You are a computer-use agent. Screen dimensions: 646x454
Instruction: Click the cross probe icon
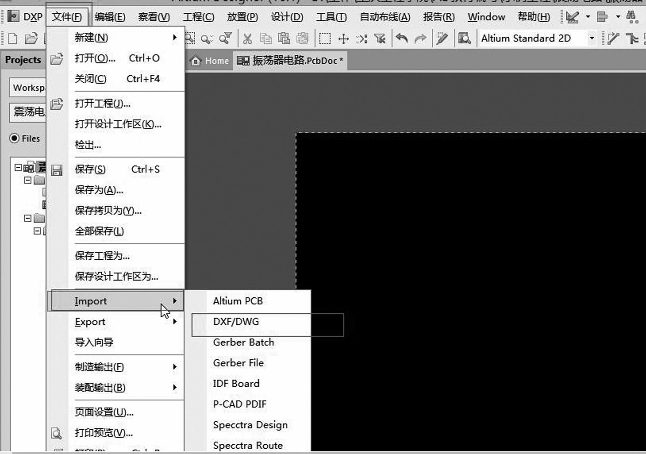(442, 39)
